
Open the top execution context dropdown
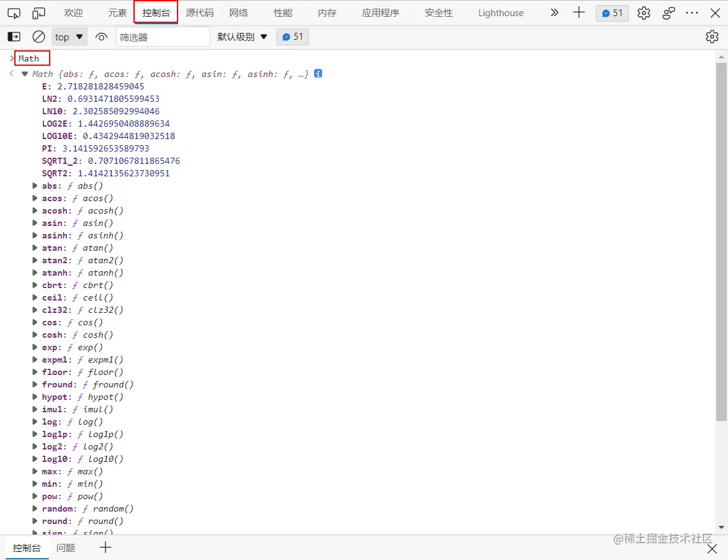tap(69, 37)
